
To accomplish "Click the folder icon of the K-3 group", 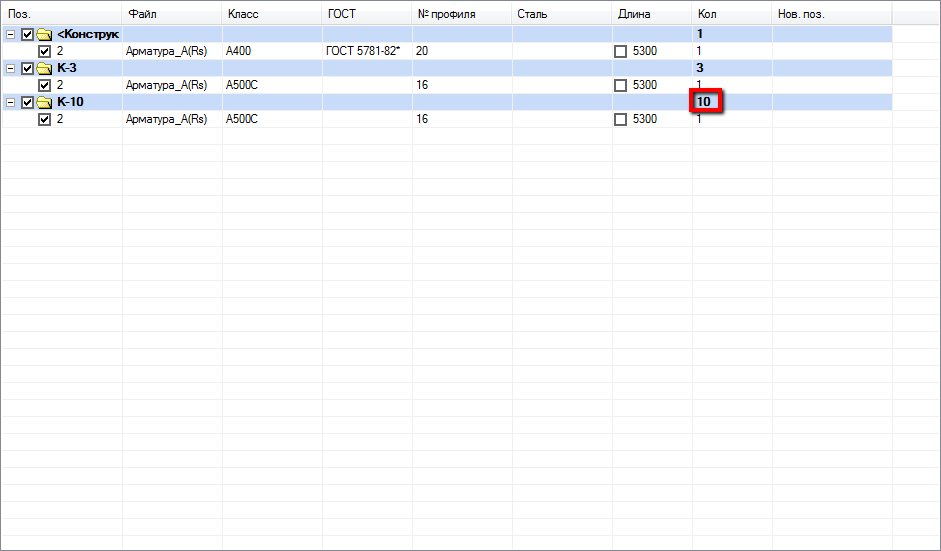I will pos(44,68).
